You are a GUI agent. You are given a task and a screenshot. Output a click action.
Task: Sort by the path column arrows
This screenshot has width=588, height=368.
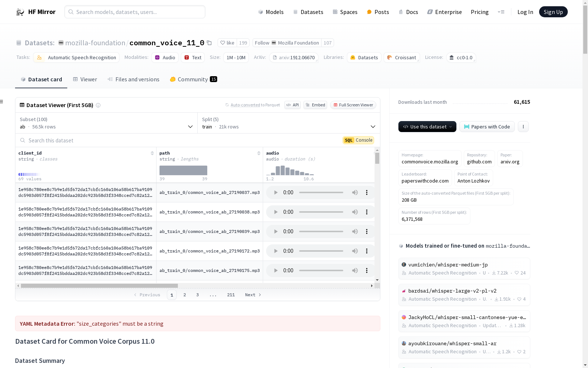[259, 153]
